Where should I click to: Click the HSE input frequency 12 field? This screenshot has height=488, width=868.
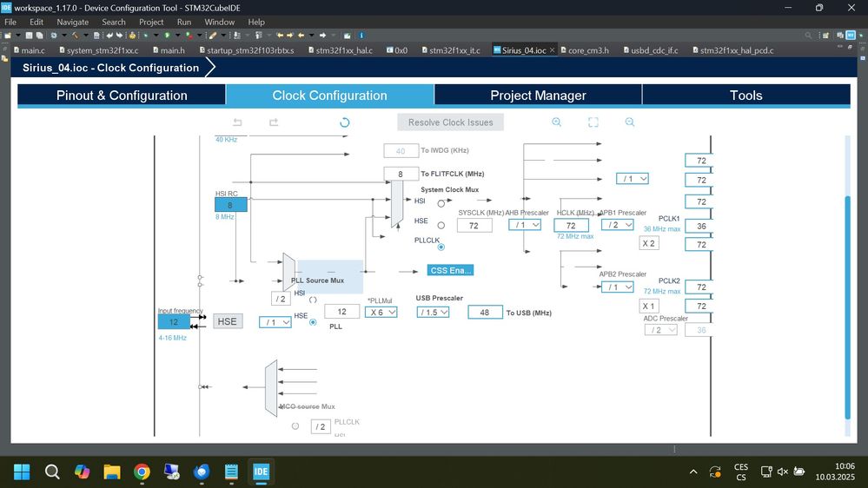coord(174,322)
